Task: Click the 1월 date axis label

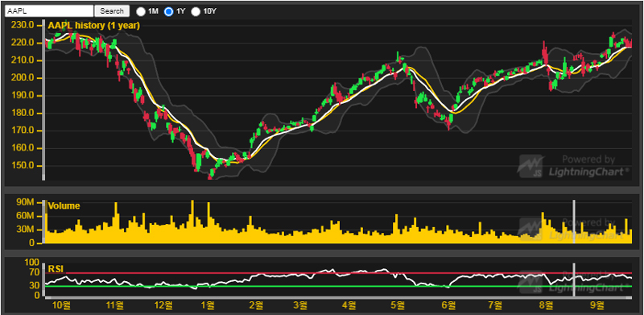Action: [x=208, y=305]
